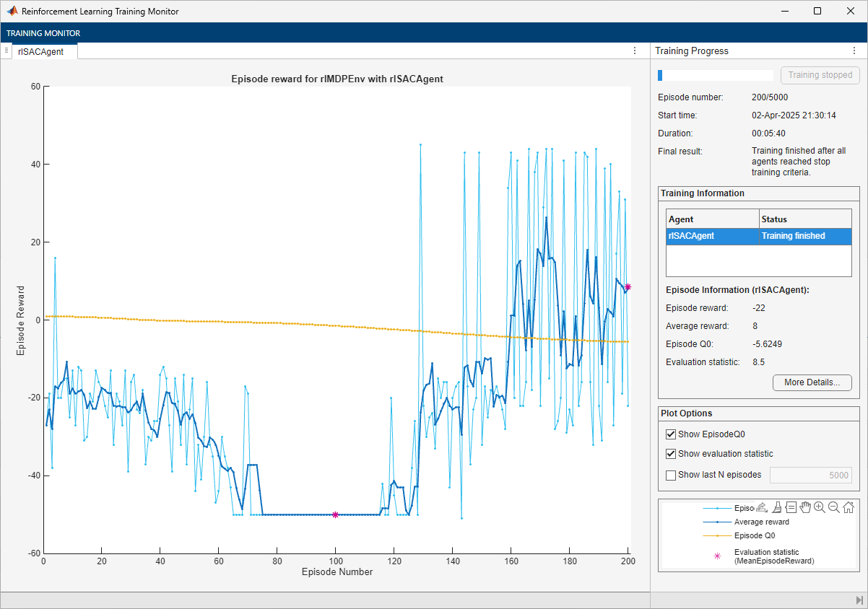Disable Show evaluation statistic checkbox
The height and width of the screenshot is (609, 868).
click(671, 454)
